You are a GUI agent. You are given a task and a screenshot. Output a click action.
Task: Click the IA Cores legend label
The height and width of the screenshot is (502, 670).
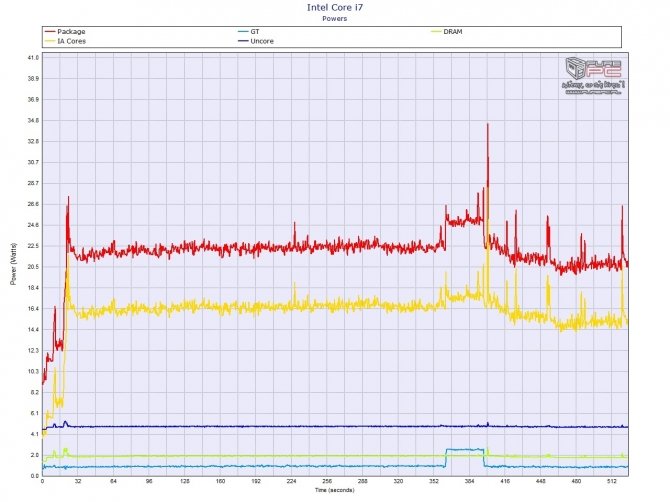71,41
